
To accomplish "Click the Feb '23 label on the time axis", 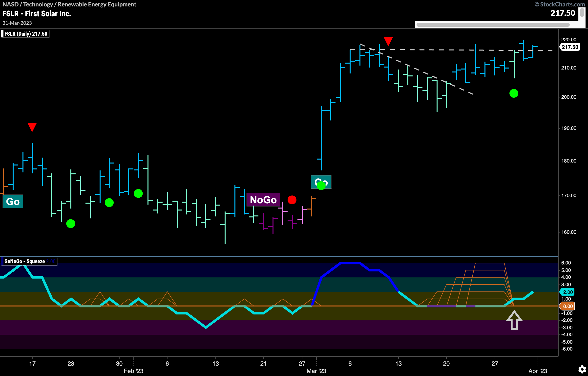I will click(133, 371).
